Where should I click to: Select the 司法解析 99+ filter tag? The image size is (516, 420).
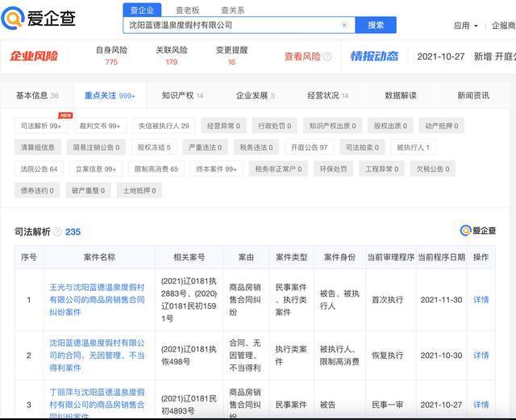click(41, 126)
